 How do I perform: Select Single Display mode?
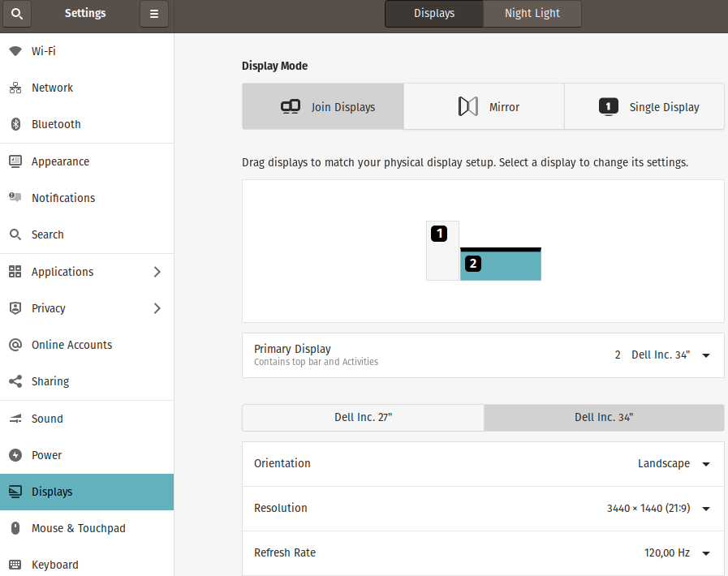[x=644, y=106]
